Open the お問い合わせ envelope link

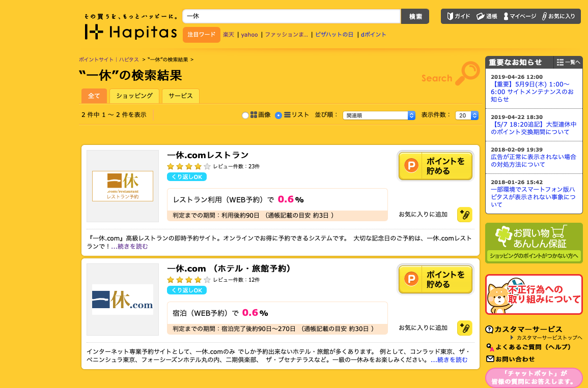pyautogui.click(x=510, y=359)
